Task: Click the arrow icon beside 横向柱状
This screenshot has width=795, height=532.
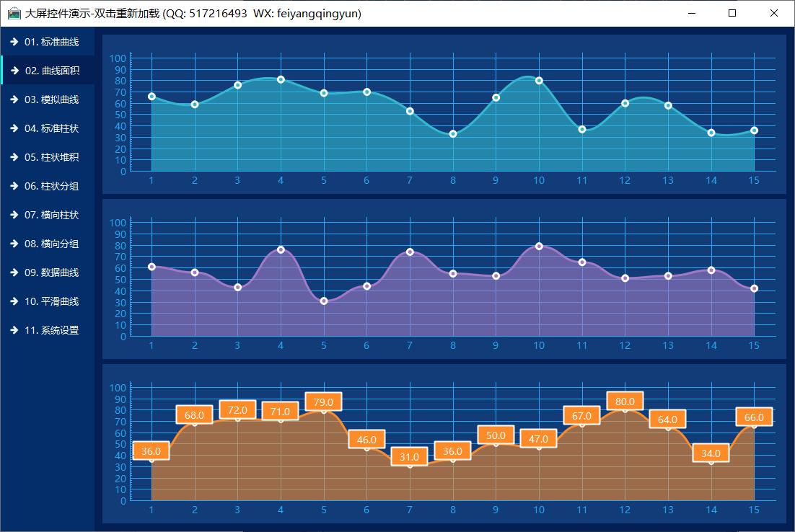Action: [14, 215]
